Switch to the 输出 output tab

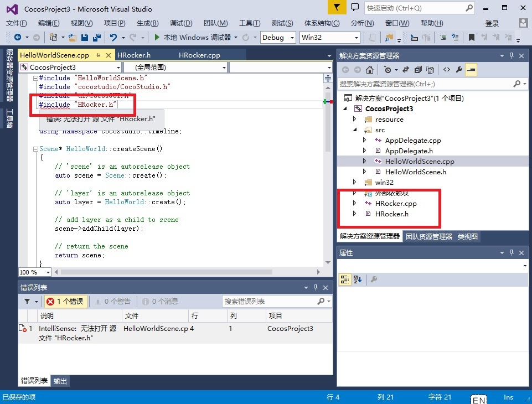pos(60,381)
